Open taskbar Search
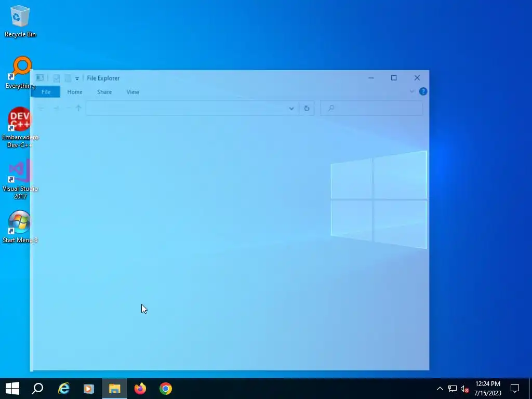The height and width of the screenshot is (399, 532). [x=37, y=389]
